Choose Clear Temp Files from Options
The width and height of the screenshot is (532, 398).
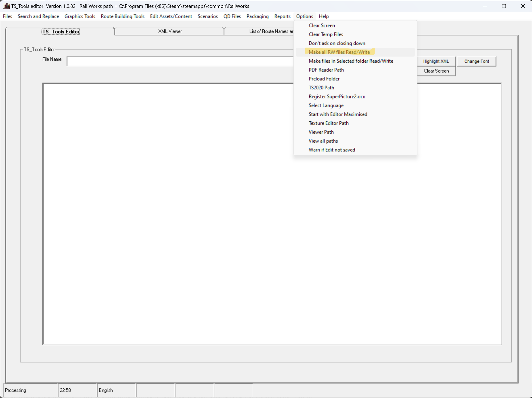(x=326, y=34)
